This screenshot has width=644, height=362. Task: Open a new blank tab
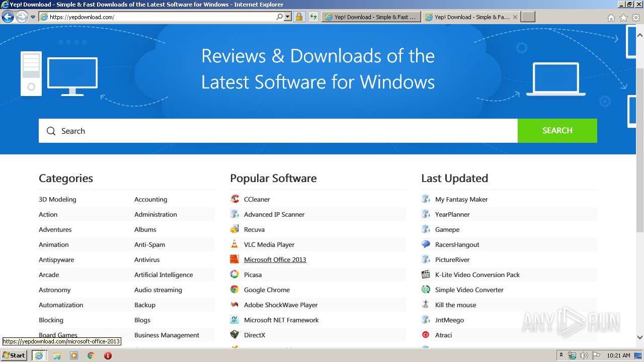[528, 17]
